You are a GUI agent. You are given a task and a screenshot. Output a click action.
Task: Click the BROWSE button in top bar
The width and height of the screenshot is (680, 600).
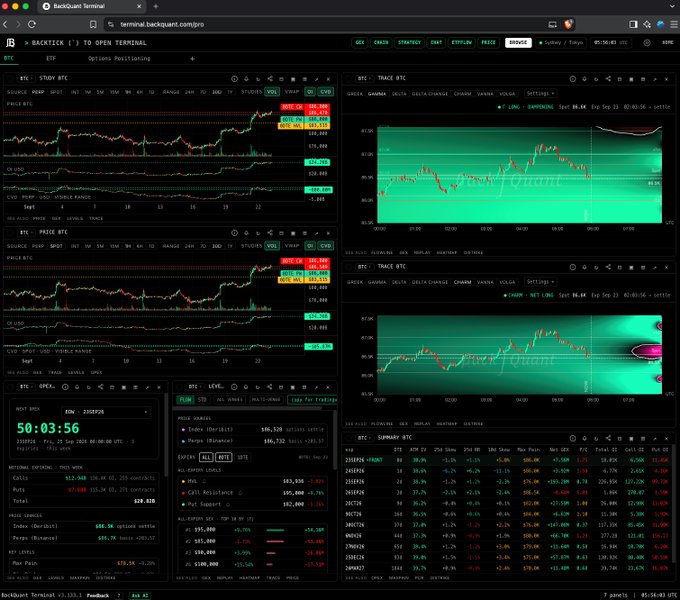518,42
